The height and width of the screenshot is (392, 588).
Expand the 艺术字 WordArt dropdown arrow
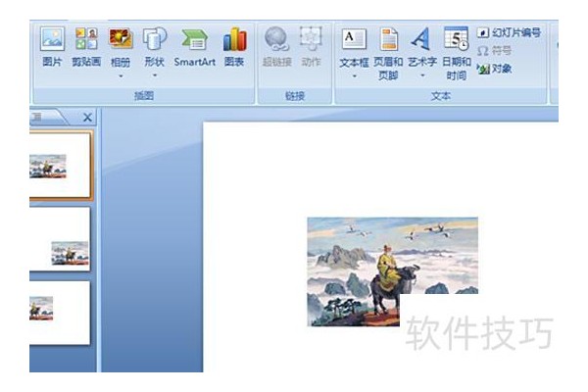[422, 75]
